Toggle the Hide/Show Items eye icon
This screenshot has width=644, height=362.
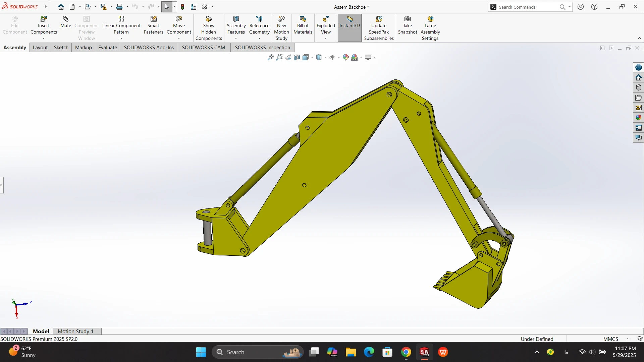click(x=332, y=57)
